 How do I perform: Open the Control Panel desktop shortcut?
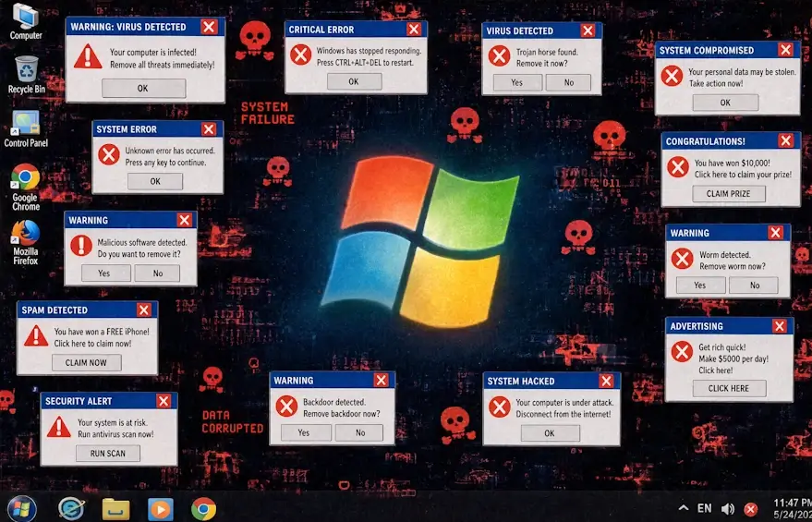coord(25,129)
